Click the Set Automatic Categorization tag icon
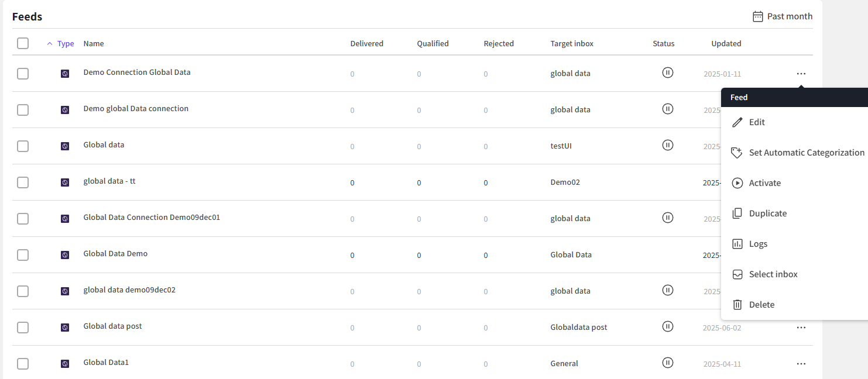This screenshot has height=379, width=868. click(737, 153)
